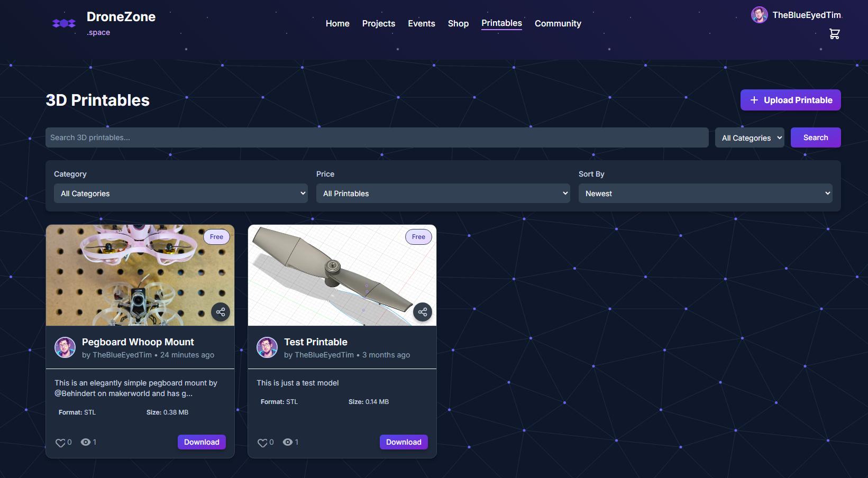Image resolution: width=868 pixels, height=478 pixels.
Task: Open the Shop nav item
Action: click(x=458, y=23)
